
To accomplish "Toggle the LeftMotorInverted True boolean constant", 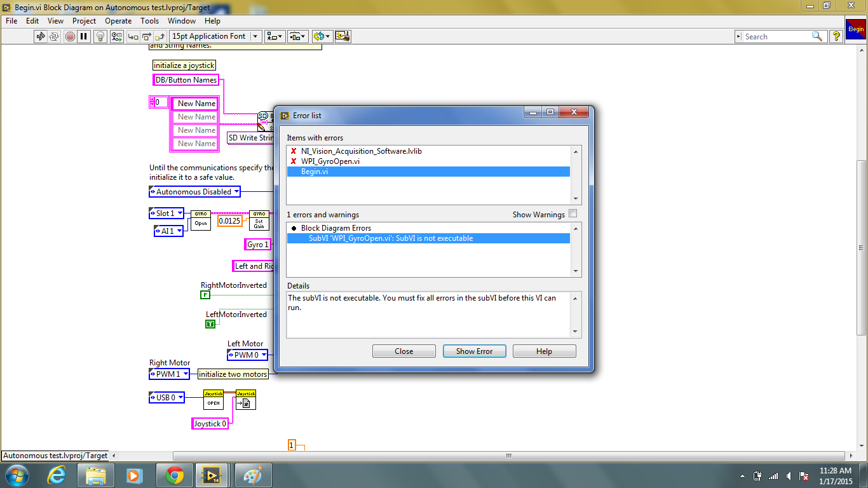I will click(x=210, y=324).
